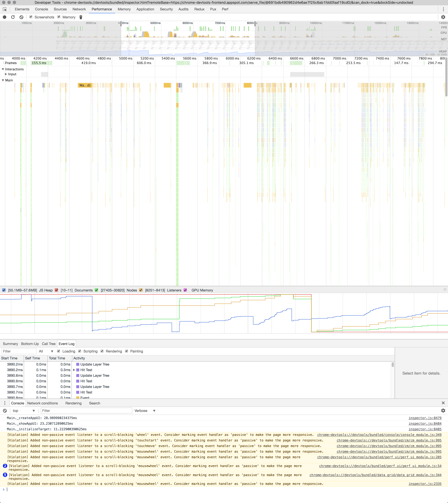Start a new performance recording
This screenshot has width=448, height=503.
coord(5,17)
